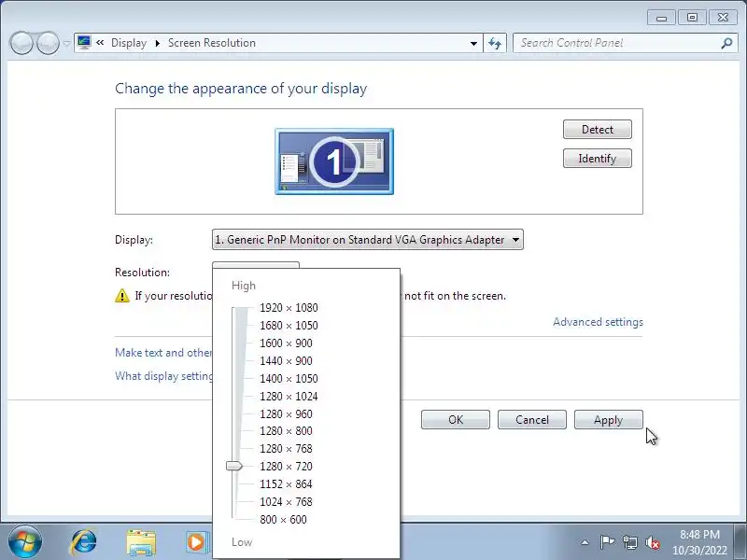
Task: Click the Action Center flag icon
Action: tap(607, 542)
